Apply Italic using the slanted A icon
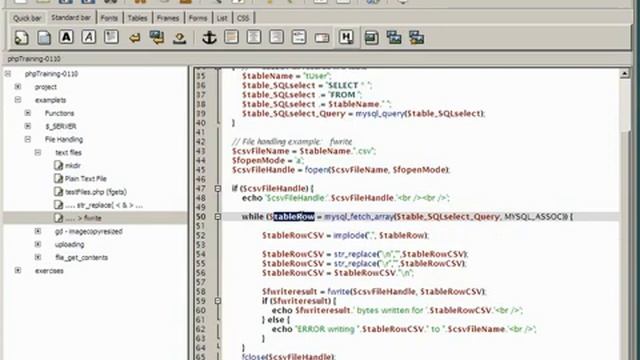Viewport: 640px width, 360px height. click(x=89, y=37)
